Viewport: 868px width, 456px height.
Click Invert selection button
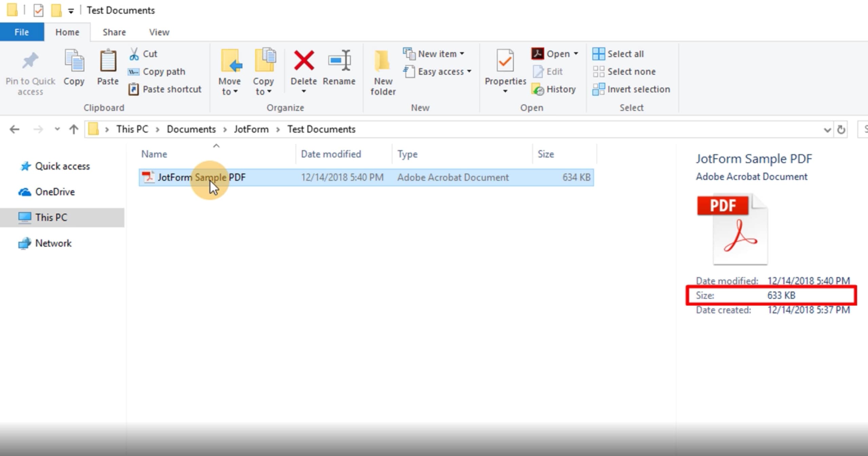point(631,89)
